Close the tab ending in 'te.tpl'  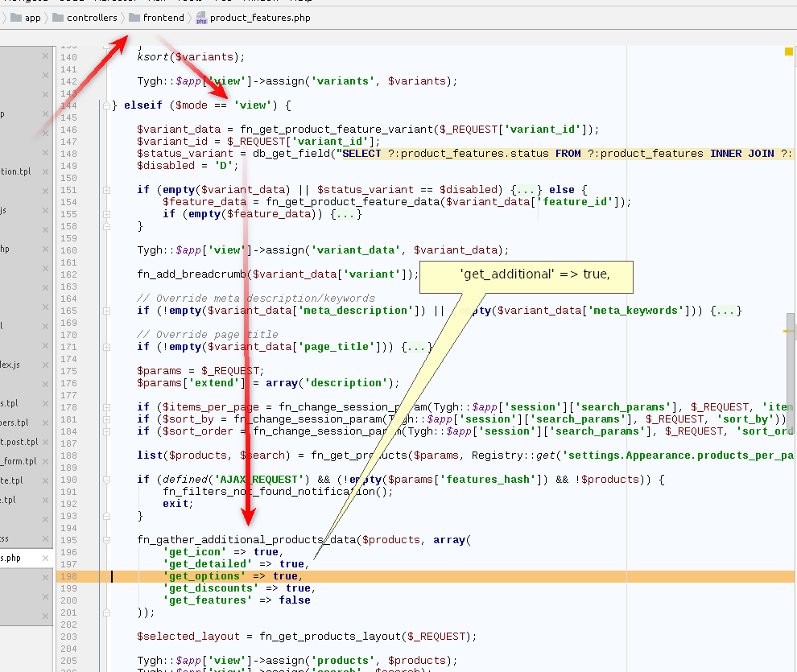pyautogui.click(x=45, y=480)
